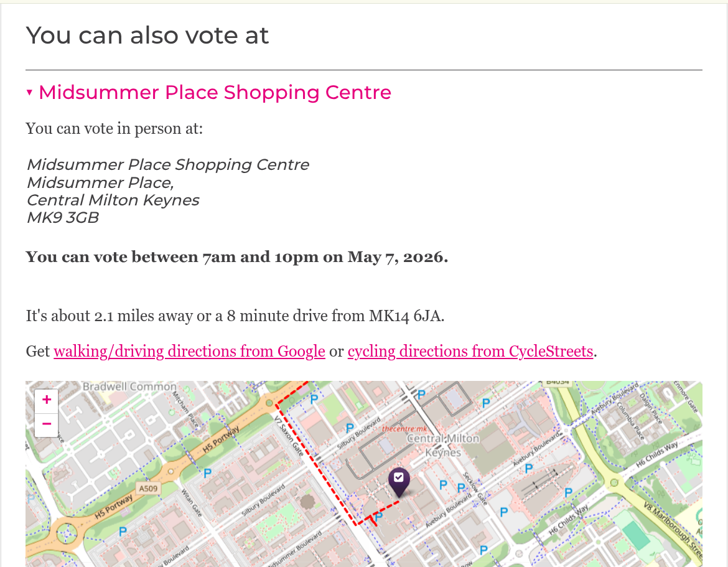
Task: Click the thecentre:mk label on map
Action: (x=404, y=429)
